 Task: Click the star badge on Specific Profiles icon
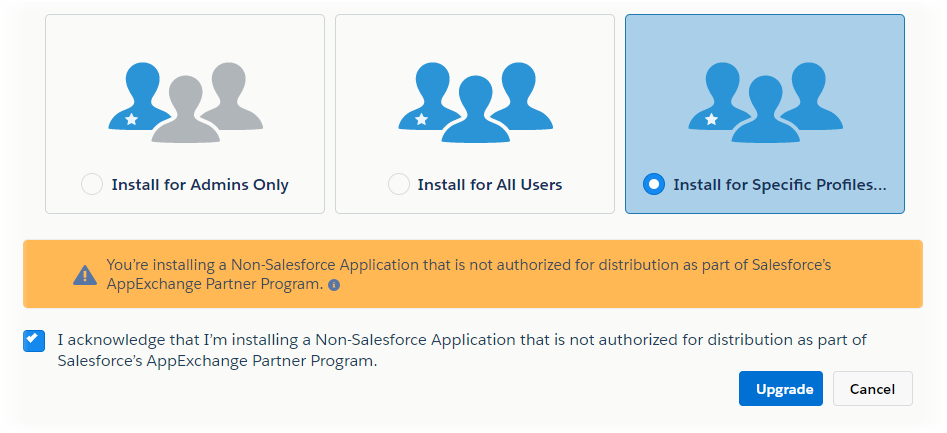[x=711, y=119]
